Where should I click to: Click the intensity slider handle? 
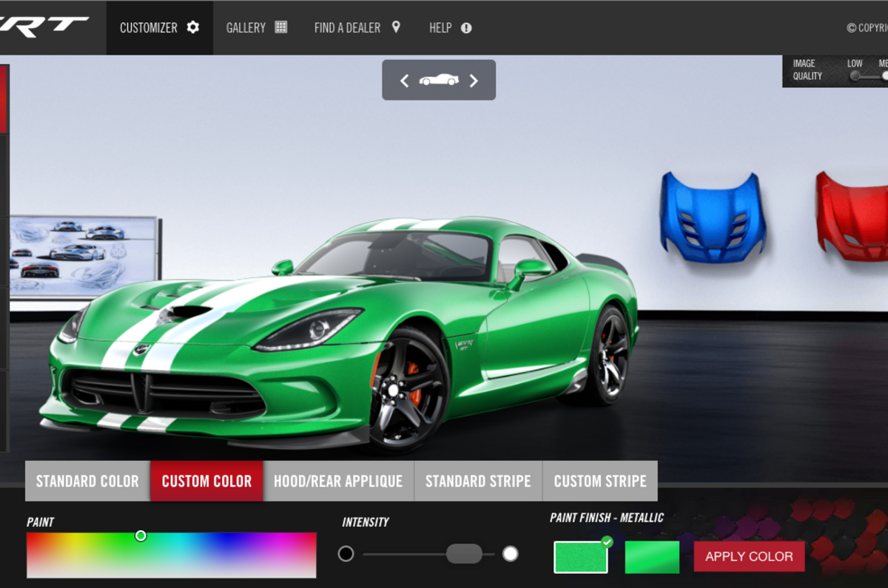tap(464, 554)
